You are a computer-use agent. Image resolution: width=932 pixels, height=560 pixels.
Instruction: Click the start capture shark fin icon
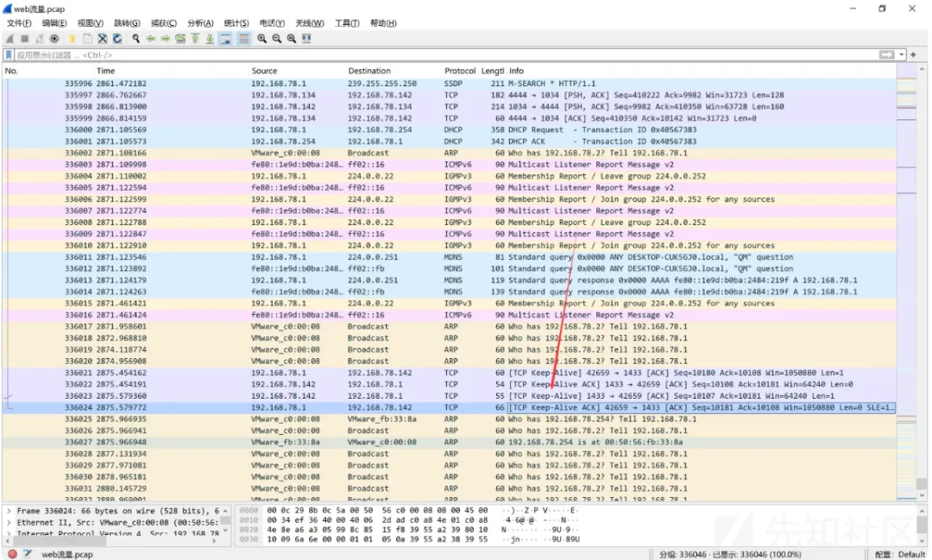9,39
